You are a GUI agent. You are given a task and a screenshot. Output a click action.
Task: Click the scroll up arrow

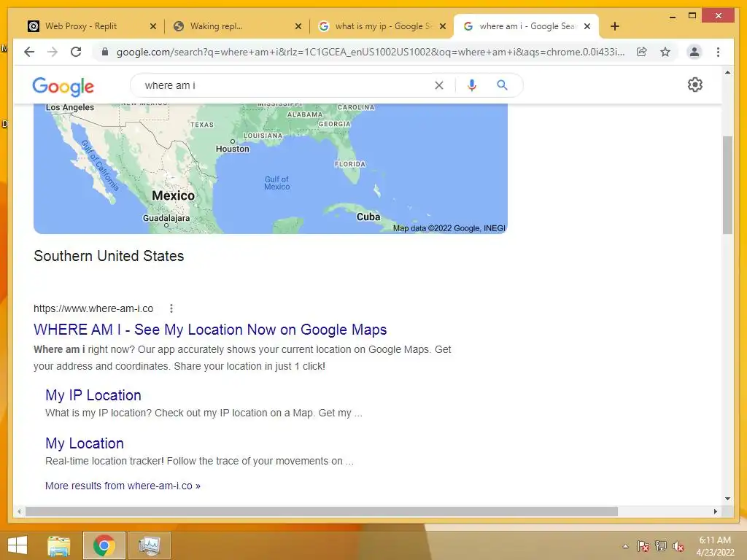pyautogui.click(x=727, y=72)
